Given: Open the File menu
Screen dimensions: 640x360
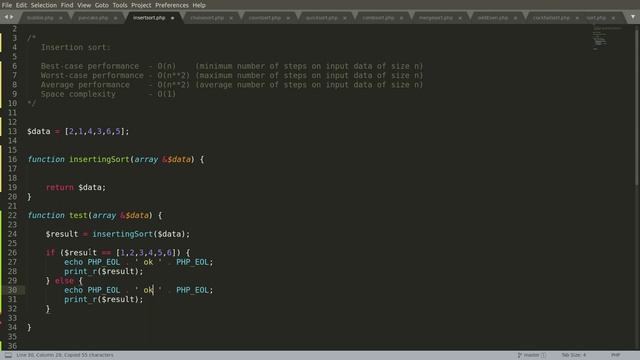Looking at the screenshot, I should coord(7,5).
